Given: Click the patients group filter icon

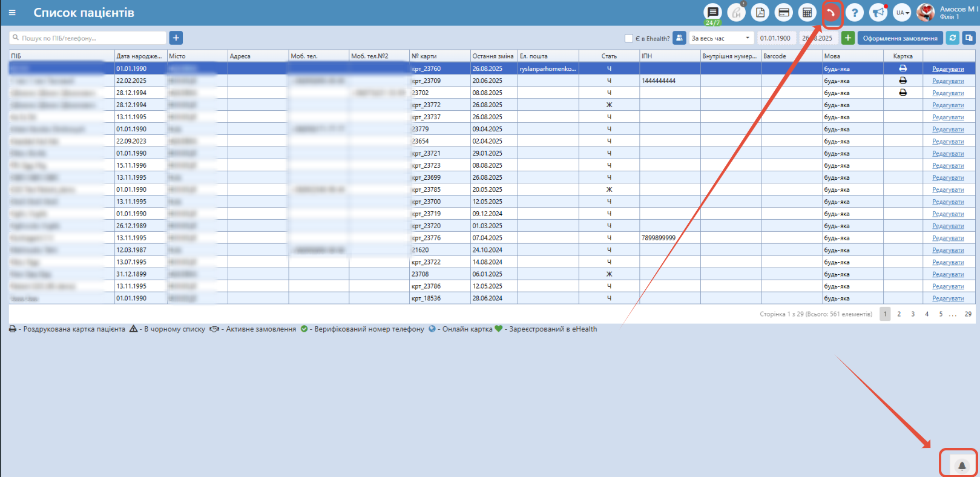Looking at the screenshot, I should (x=680, y=38).
